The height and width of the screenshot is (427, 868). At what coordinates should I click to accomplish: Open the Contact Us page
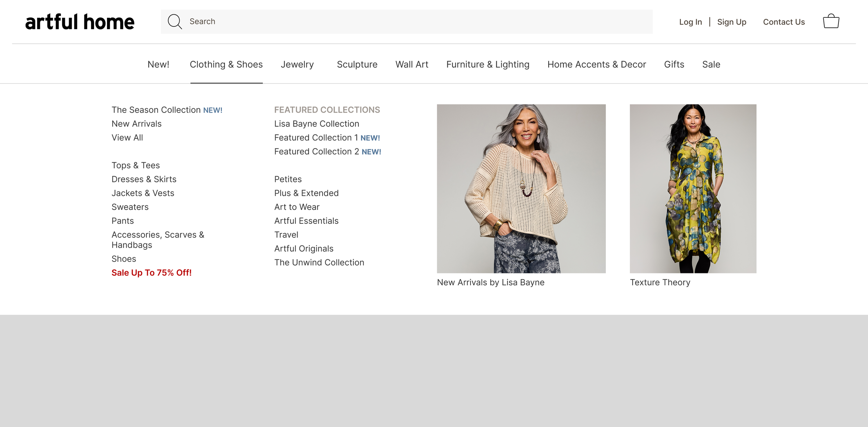(x=784, y=22)
